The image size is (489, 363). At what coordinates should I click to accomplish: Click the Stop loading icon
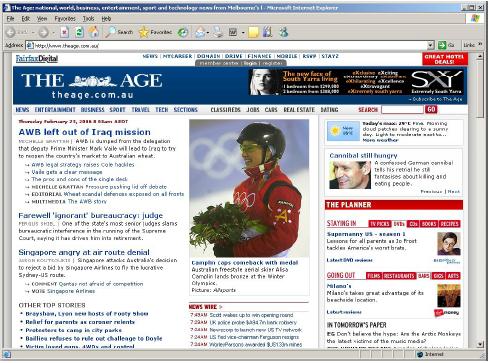[64, 32]
